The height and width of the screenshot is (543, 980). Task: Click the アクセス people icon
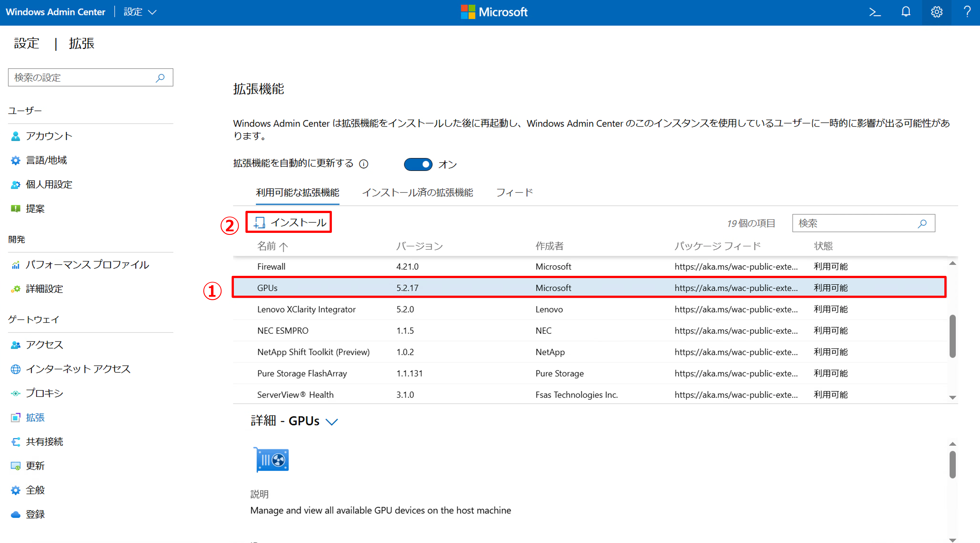[x=16, y=345]
